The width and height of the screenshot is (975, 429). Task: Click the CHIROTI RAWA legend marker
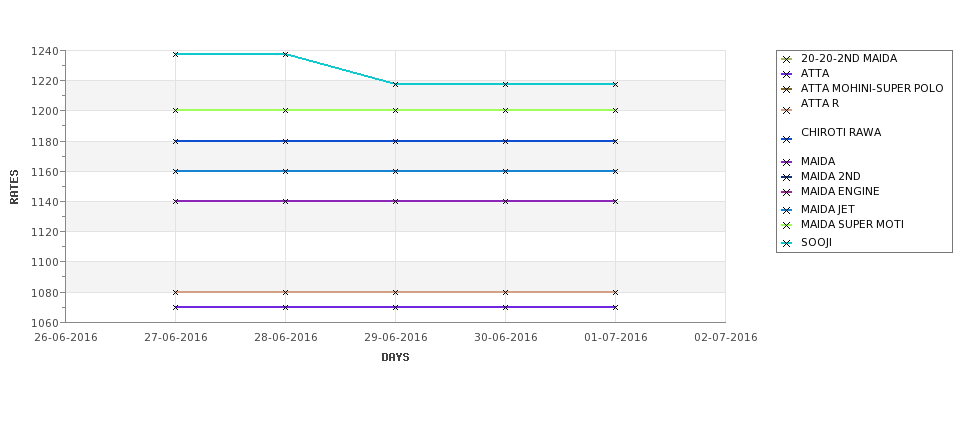click(x=787, y=140)
